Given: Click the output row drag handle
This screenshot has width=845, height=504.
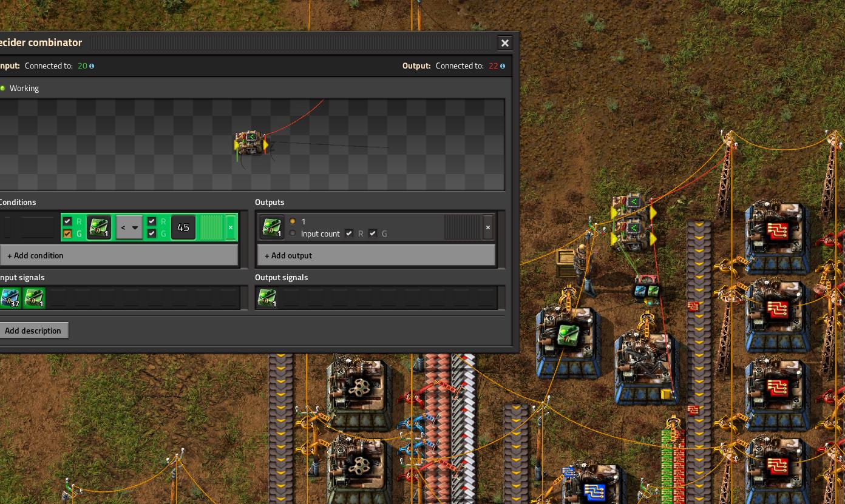Looking at the screenshot, I should (x=462, y=227).
